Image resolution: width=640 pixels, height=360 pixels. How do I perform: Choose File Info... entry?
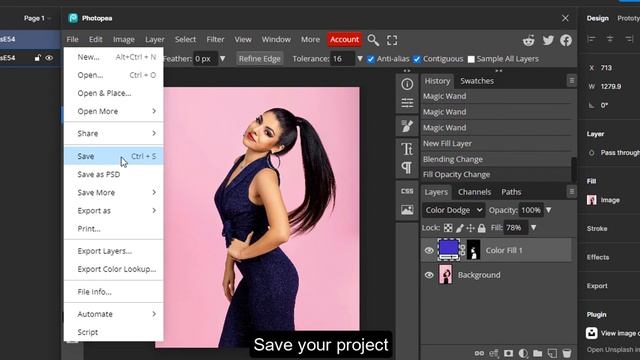pos(114,292)
